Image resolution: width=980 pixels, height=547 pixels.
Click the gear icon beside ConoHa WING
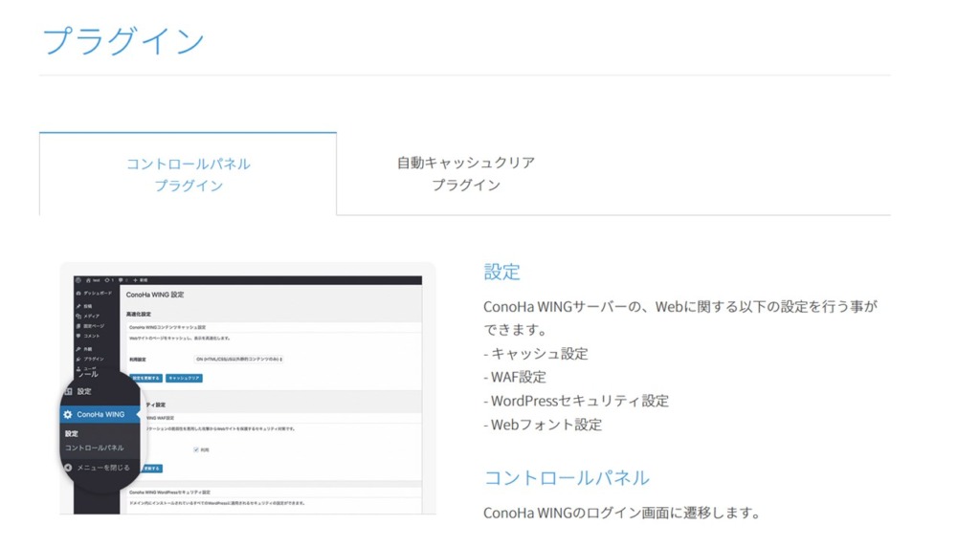coord(68,415)
